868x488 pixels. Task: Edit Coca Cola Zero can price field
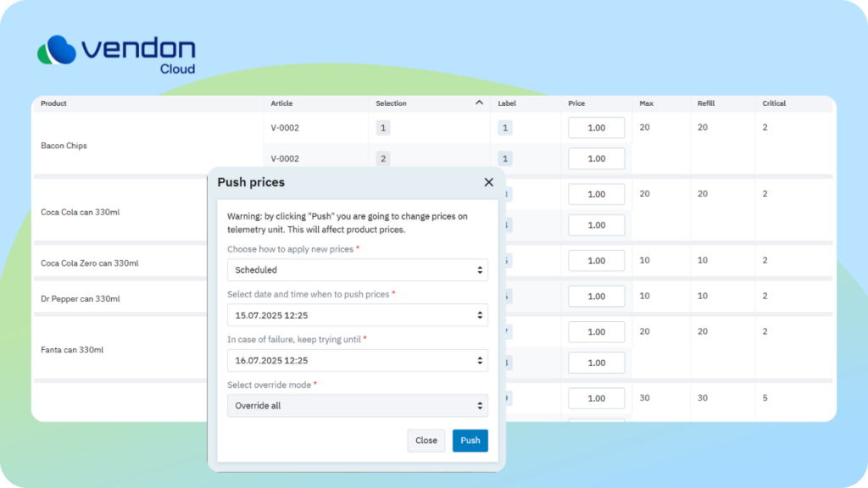click(596, 261)
